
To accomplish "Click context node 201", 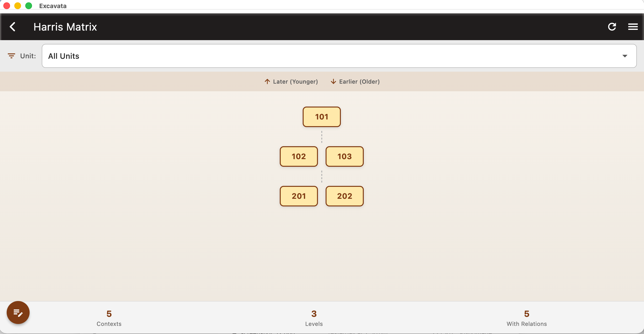I will pyautogui.click(x=299, y=196).
